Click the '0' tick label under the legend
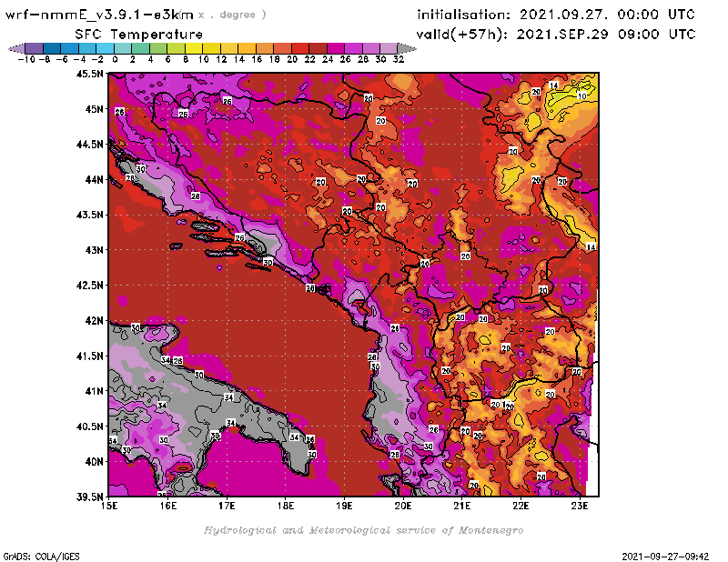This screenshot has width=728, height=562. tap(115, 59)
